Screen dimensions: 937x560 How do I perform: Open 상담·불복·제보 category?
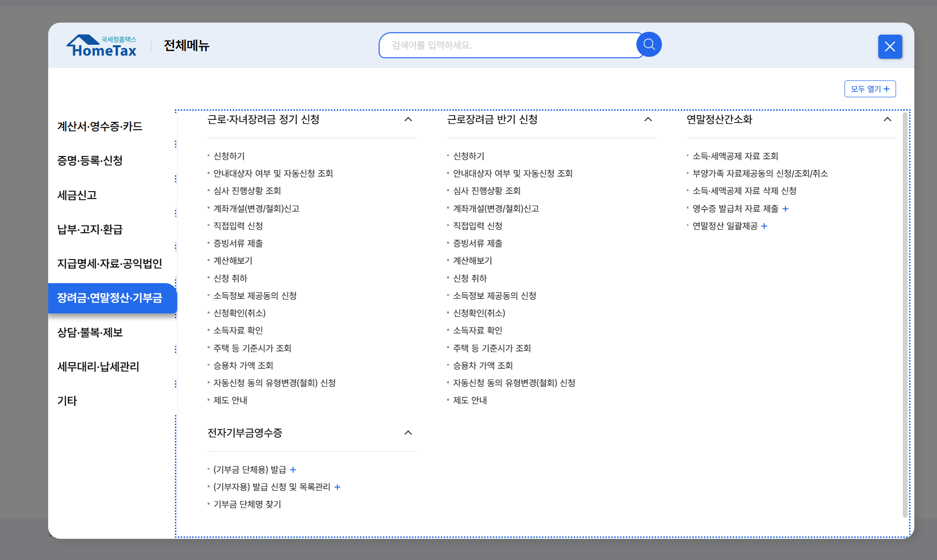pos(90,332)
